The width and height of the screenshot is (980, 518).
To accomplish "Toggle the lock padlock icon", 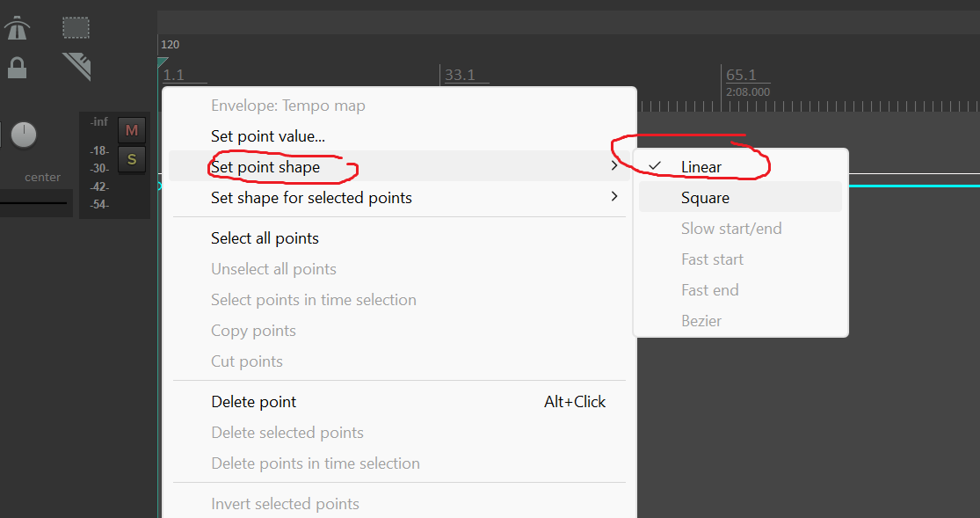I will (17, 68).
